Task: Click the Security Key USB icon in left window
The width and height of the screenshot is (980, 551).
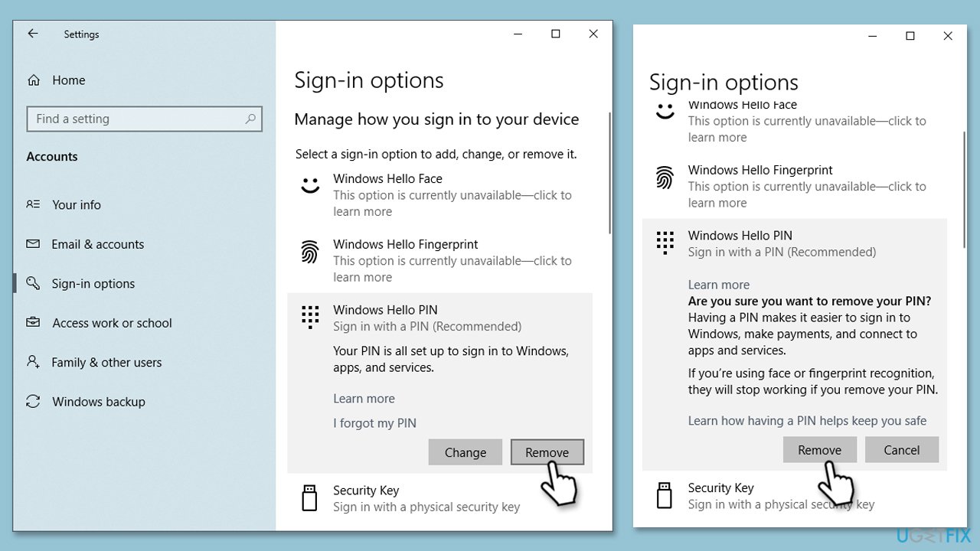Action: coord(310,497)
